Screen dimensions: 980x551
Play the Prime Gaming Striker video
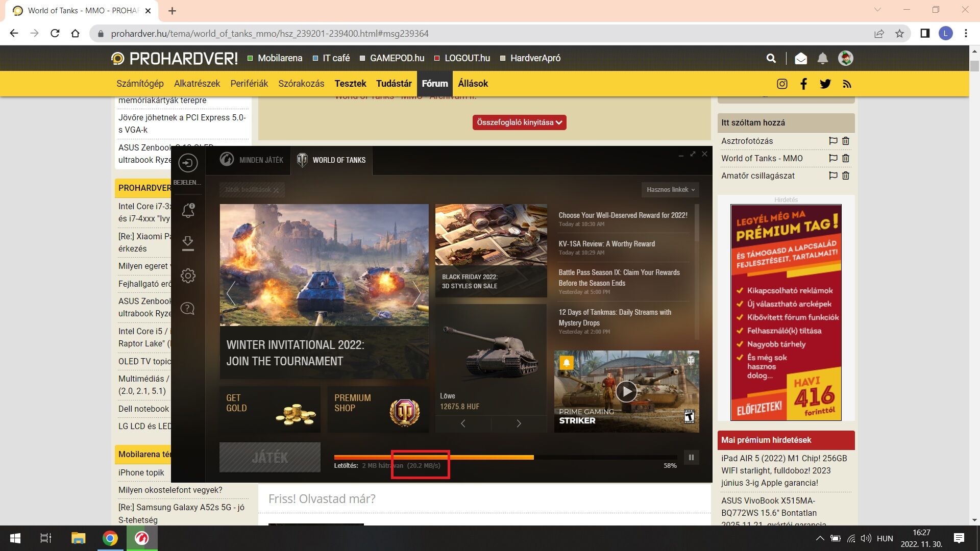[x=626, y=392]
